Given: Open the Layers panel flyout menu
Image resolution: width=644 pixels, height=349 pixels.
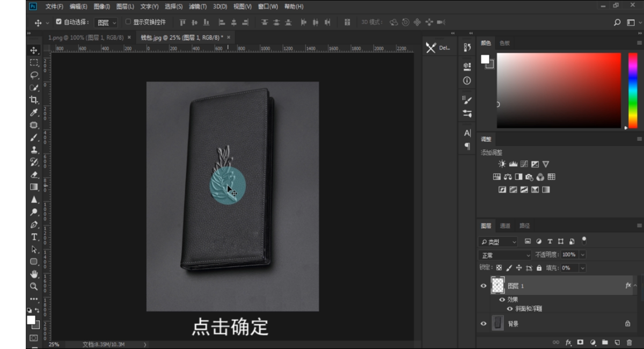Looking at the screenshot, I should pyautogui.click(x=639, y=226).
